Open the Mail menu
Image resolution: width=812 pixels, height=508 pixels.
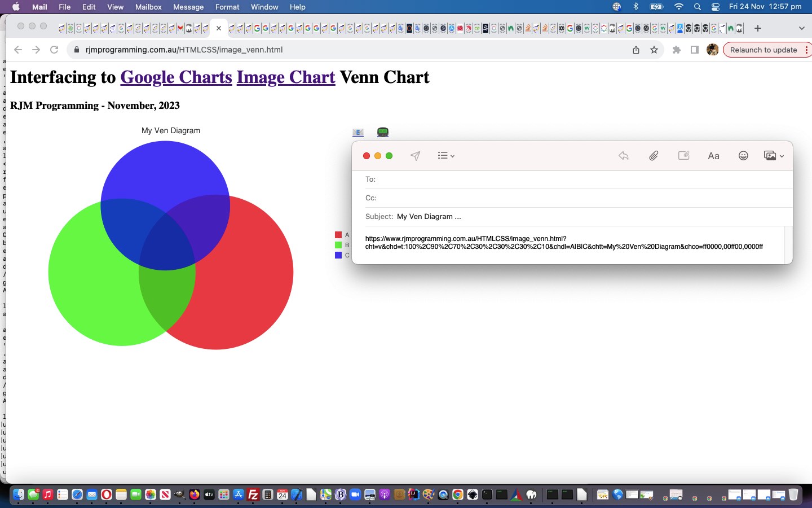(39, 7)
